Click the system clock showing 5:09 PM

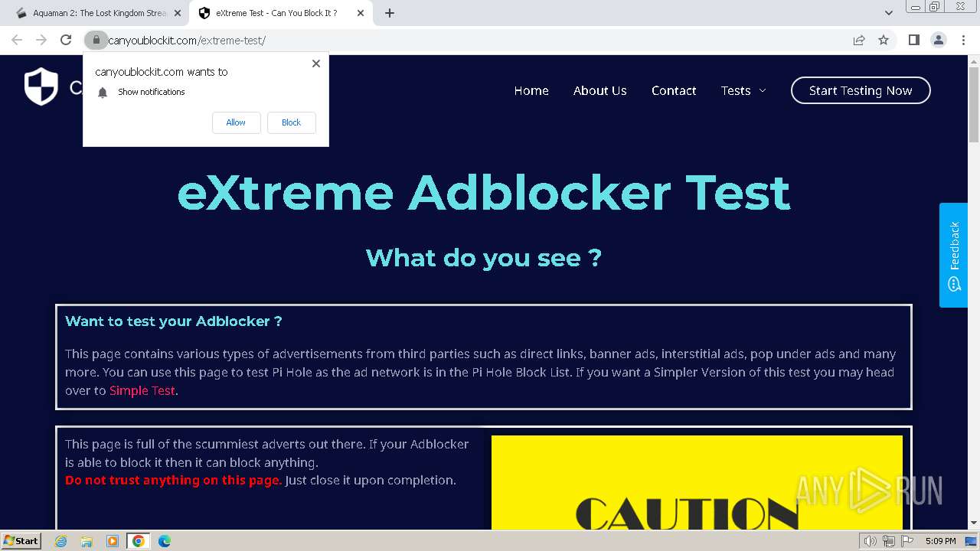click(940, 541)
